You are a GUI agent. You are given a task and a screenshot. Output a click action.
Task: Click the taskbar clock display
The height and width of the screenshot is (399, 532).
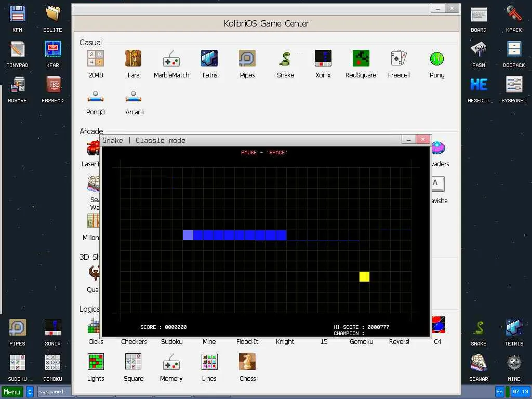coord(521,392)
